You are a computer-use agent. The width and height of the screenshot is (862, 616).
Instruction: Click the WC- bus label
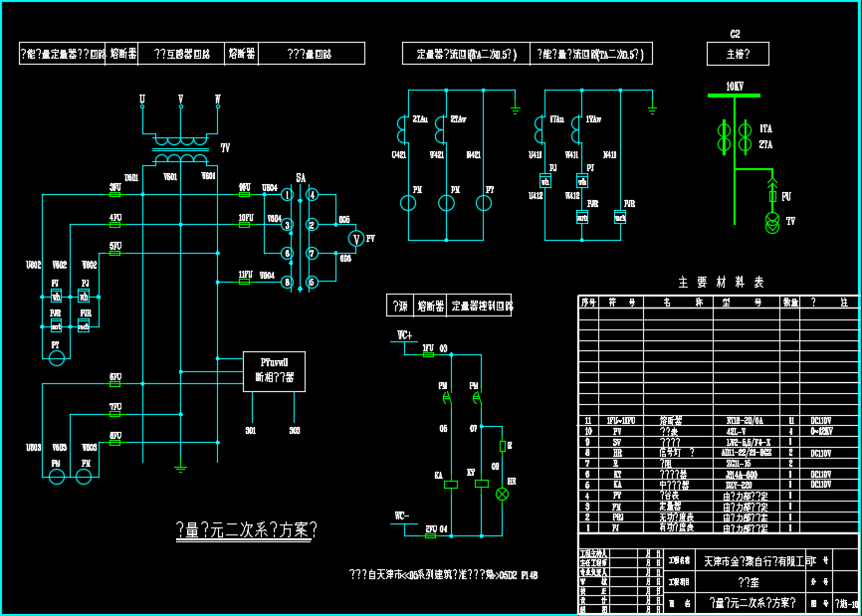402,515
